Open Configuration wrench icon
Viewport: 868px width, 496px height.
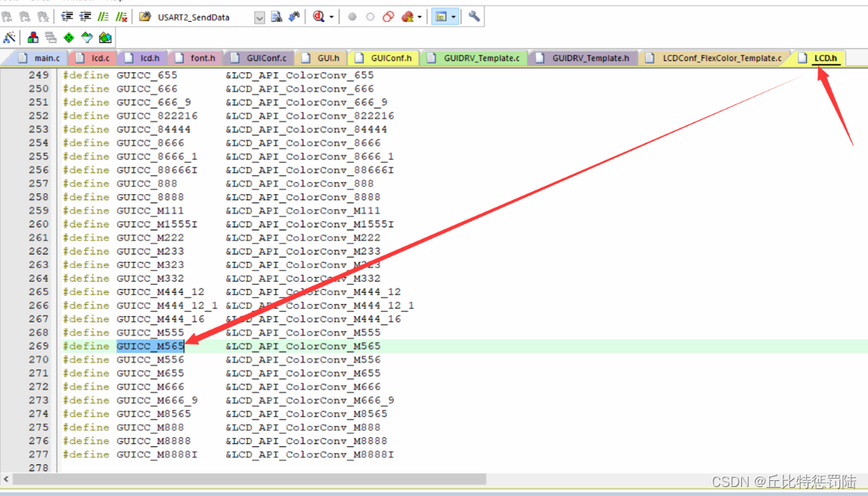[x=474, y=17]
